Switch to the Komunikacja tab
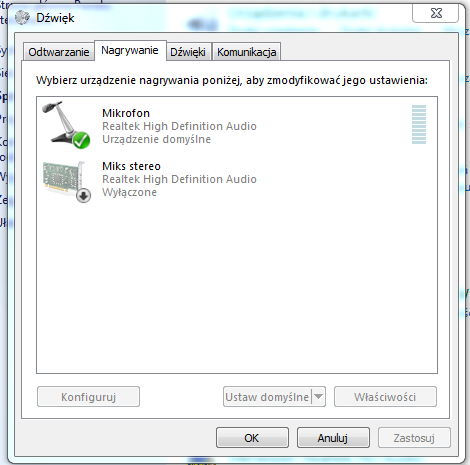Viewport: 470px width, 465px height. click(247, 52)
